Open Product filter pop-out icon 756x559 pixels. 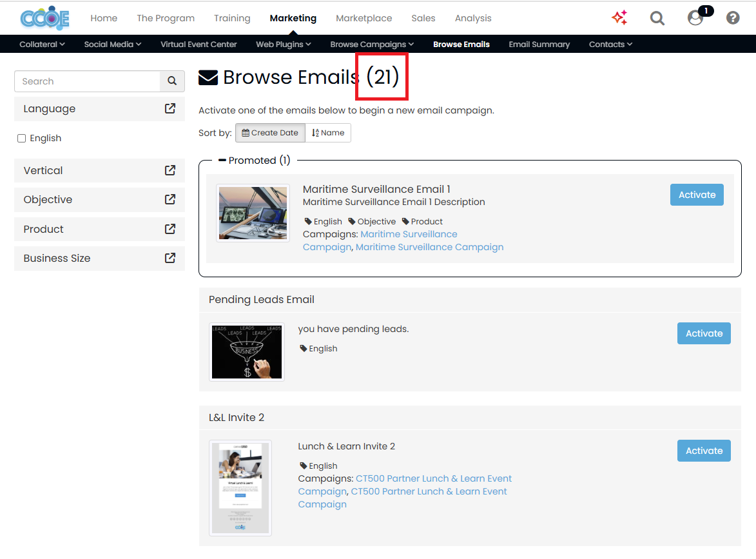coord(170,229)
